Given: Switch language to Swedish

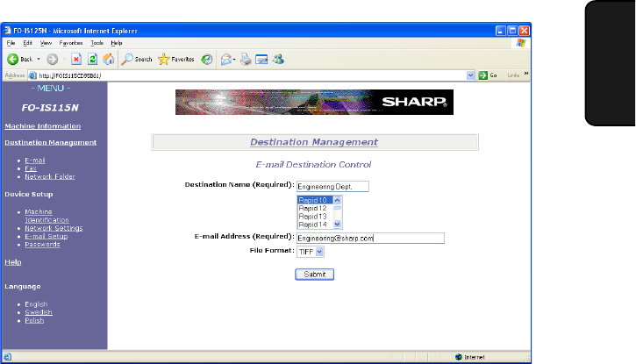Looking at the screenshot, I should click(38, 312).
